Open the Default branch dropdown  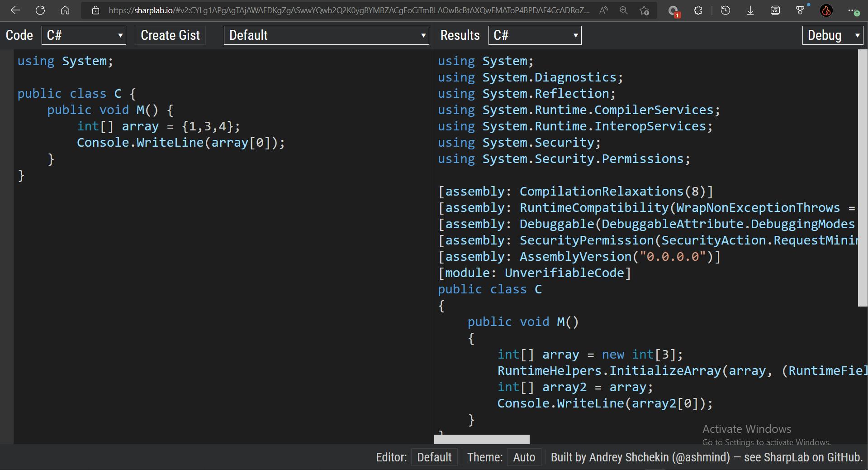pyautogui.click(x=326, y=35)
